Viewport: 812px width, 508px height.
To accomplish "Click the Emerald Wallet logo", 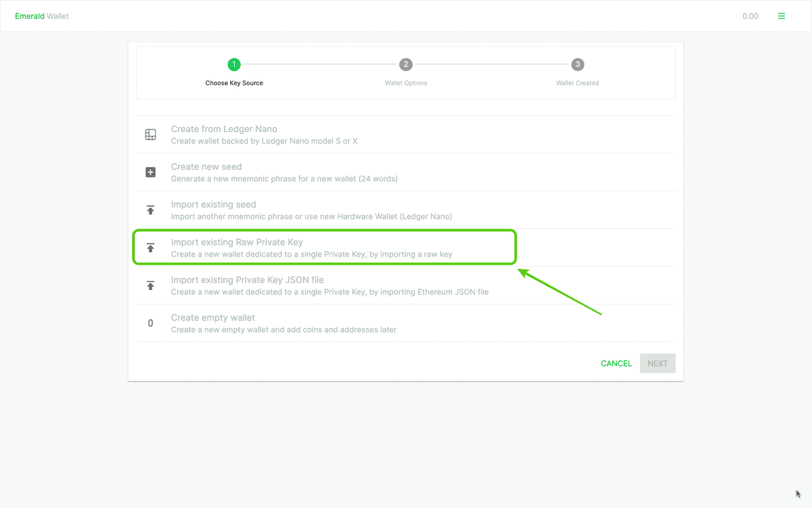I will (42, 16).
